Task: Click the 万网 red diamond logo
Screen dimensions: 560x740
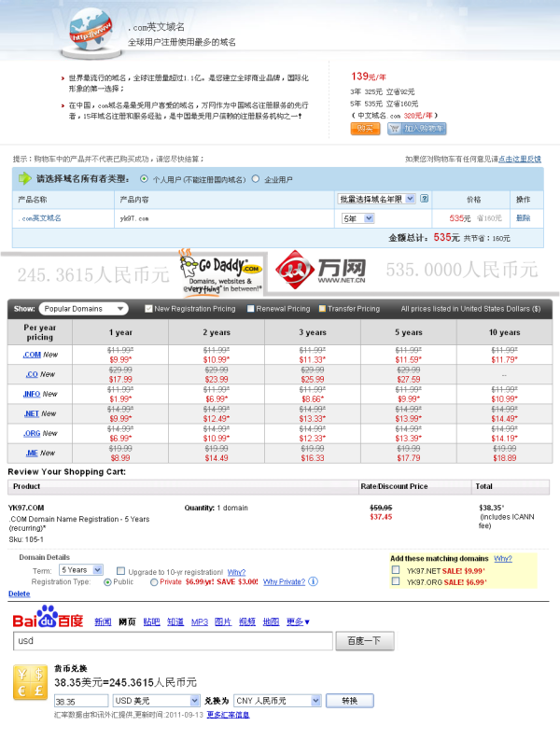Action: point(295,270)
